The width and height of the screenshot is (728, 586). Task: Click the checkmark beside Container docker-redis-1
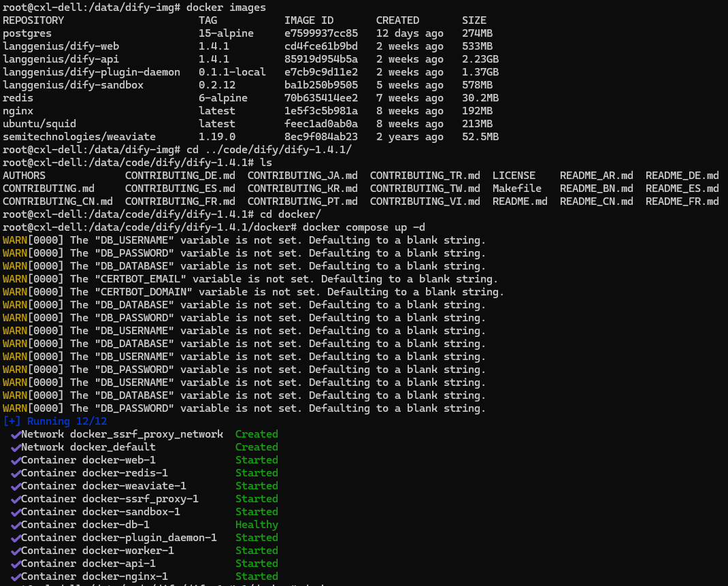pyautogui.click(x=16, y=474)
